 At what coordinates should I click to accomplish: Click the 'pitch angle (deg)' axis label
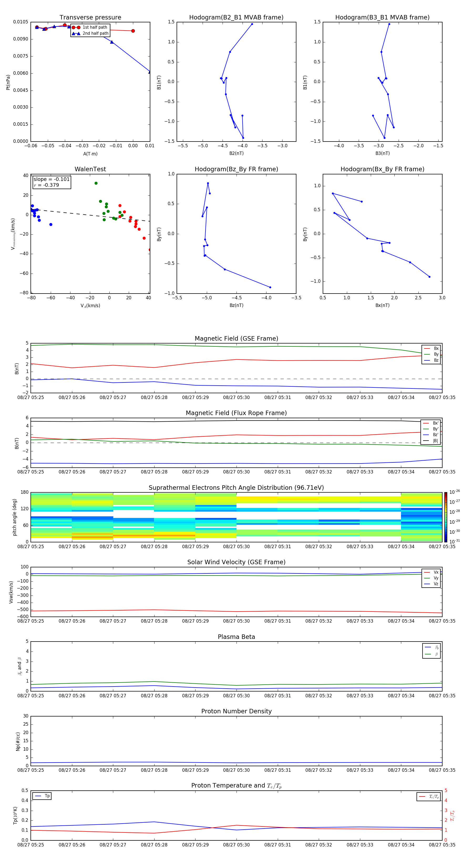tap(14, 517)
